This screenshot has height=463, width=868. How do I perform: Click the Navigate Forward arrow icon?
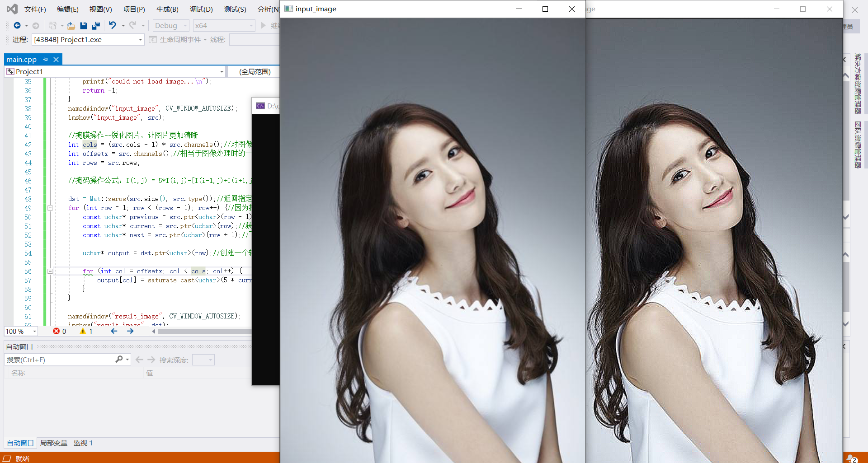click(x=36, y=26)
